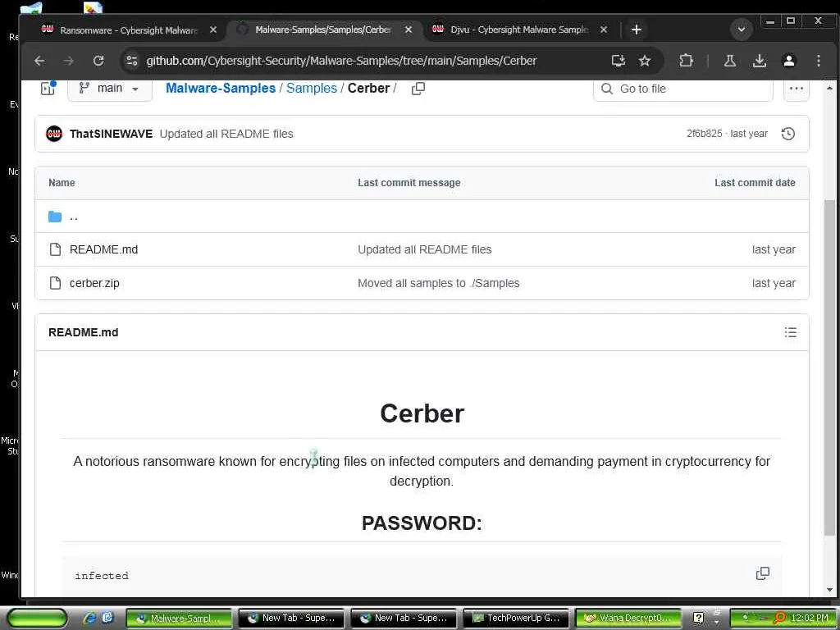Open the Chrome Labs flask icon
The image size is (840, 630).
[x=729, y=61]
